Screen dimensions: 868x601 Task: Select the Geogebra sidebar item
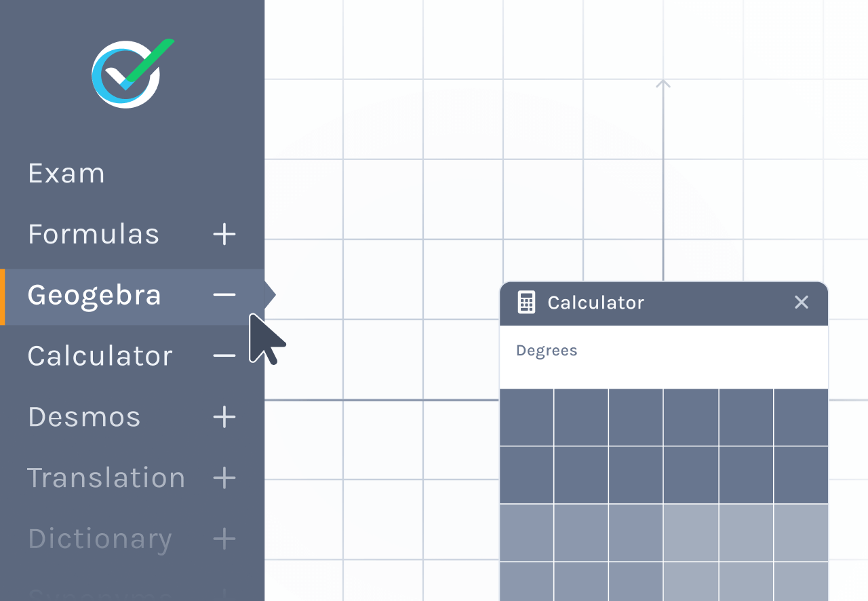94,296
